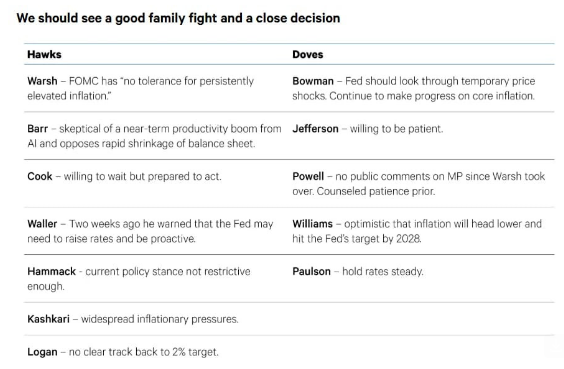Select the Barr entry about AI productivity

(x=154, y=136)
